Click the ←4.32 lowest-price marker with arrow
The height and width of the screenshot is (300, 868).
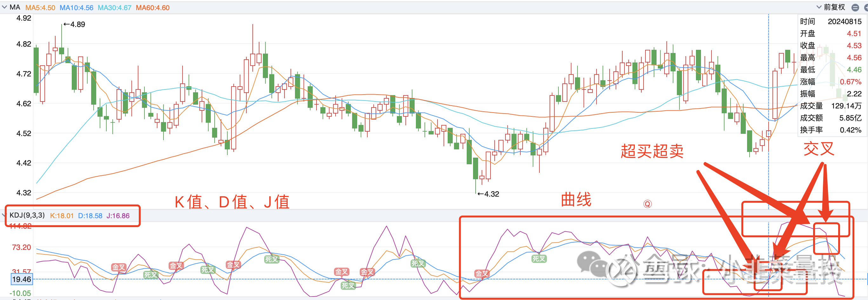[488, 194]
